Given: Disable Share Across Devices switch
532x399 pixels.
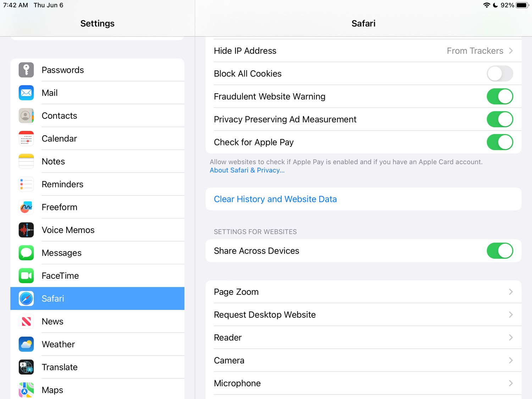Looking at the screenshot, I should click(x=499, y=251).
